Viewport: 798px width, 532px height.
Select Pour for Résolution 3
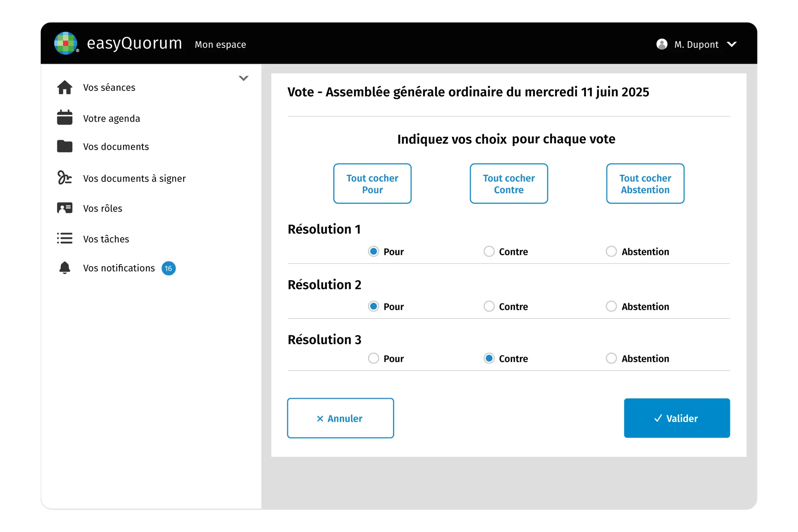[373, 359]
